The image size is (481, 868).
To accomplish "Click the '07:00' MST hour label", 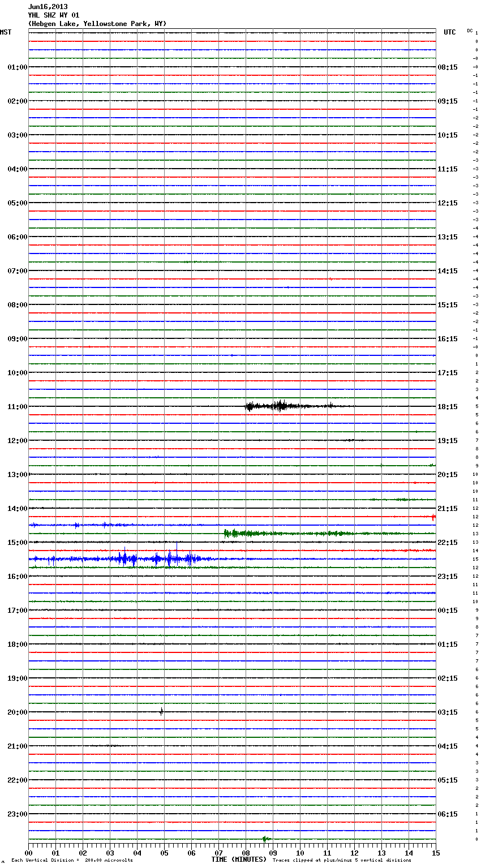I will (17, 270).
